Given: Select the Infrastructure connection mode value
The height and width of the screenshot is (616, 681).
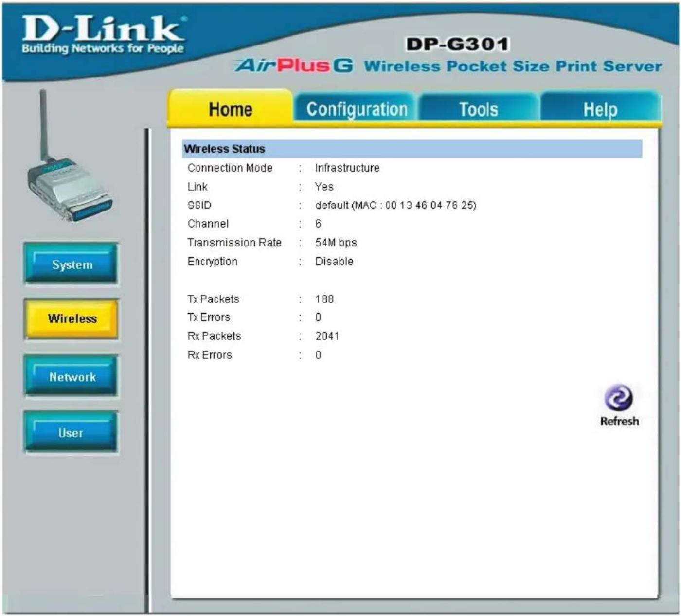Looking at the screenshot, I should coord(347,168).
